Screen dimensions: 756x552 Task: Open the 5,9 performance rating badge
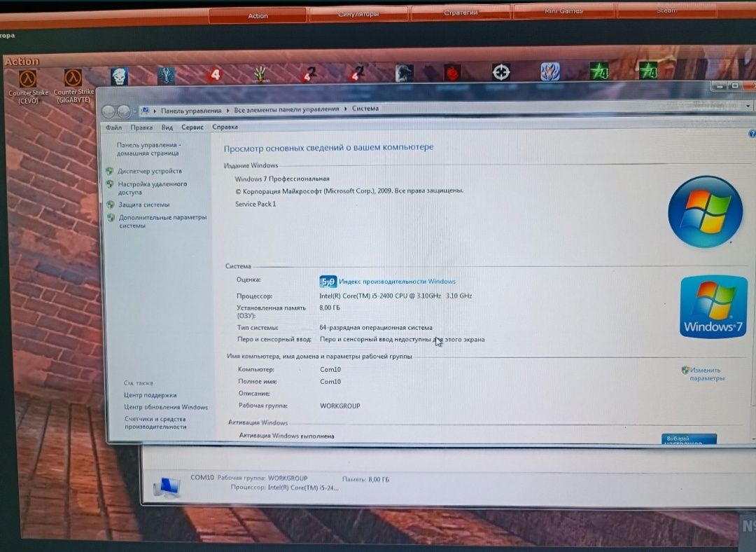click(328, 282)
